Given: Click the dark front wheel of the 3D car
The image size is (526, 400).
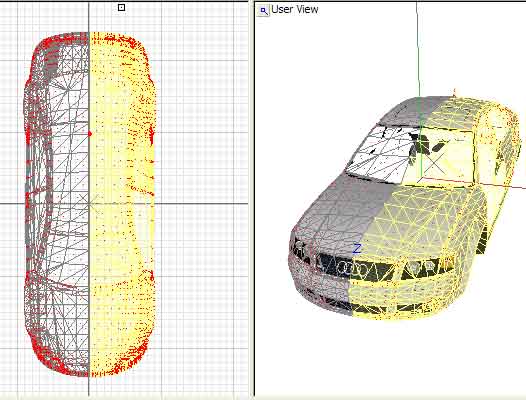Looking at the screenshot, I should click(x=482, y=241).
